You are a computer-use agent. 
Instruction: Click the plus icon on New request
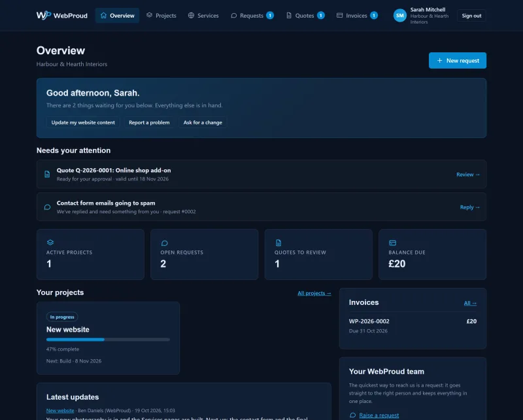click(439, 60)
